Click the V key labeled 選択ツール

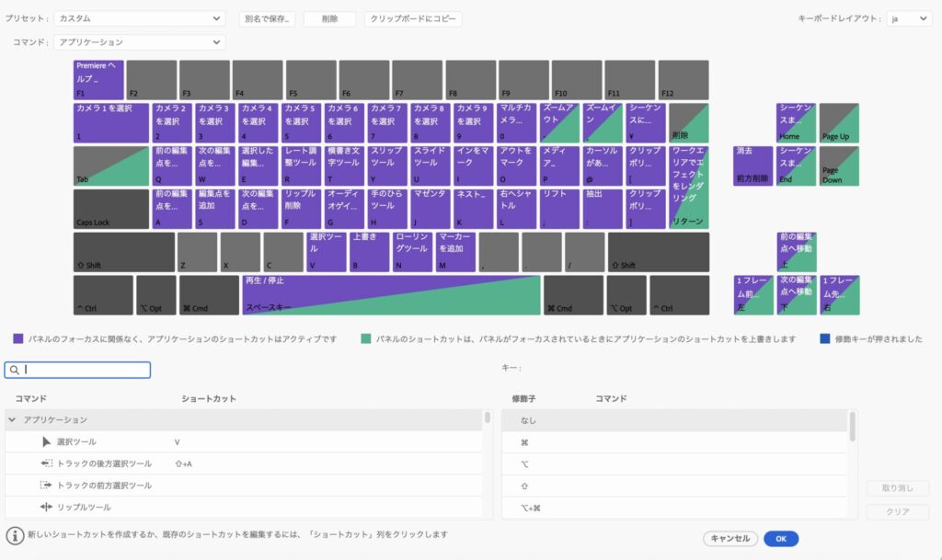coord(327,252)
